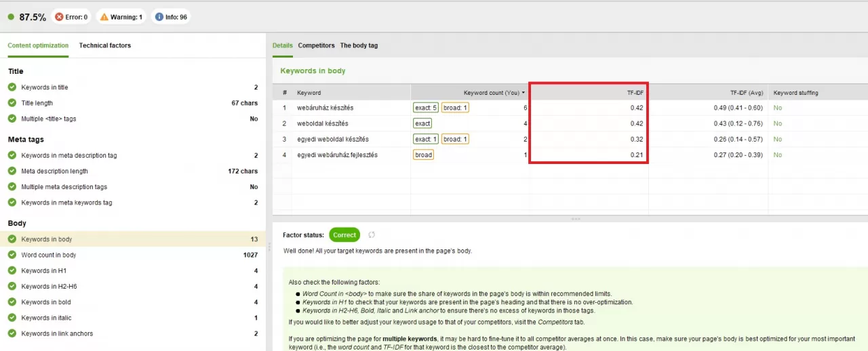
Task: Select Meta description length factor
Action: 133,171
